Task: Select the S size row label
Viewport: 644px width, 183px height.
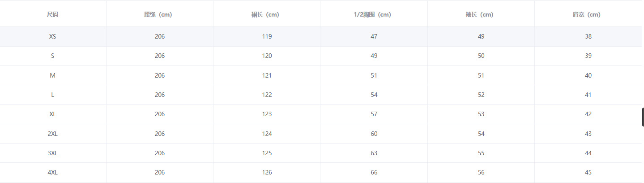Action: pos(52,56)
